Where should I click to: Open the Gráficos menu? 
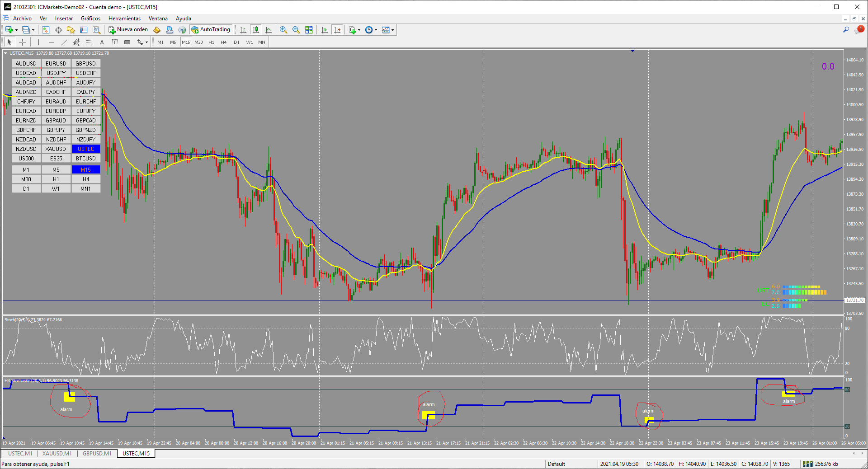(x=90, y=19)
